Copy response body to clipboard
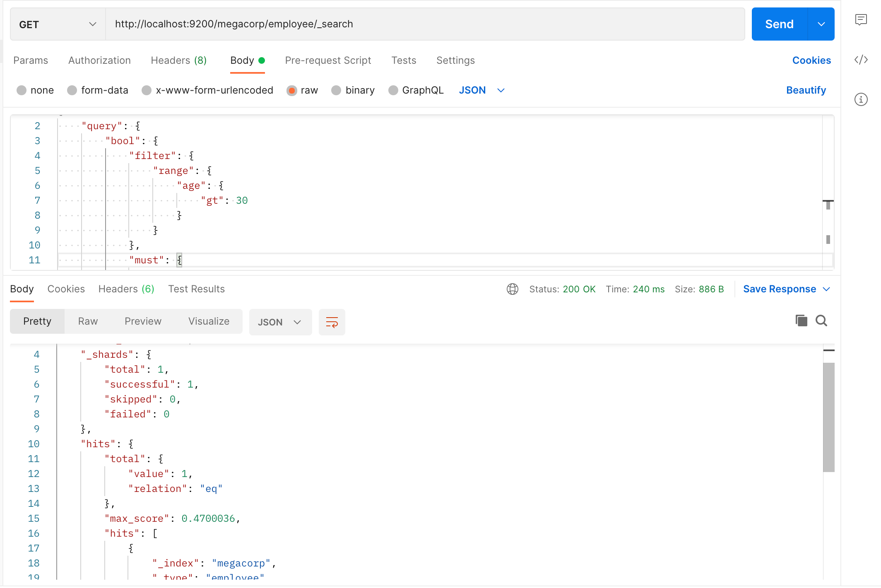Screen dimensions: 881x588 [x=801, y=321]
